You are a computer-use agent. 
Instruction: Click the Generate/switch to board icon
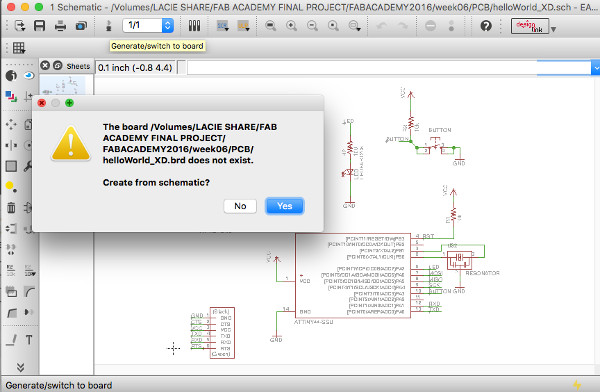109,26
